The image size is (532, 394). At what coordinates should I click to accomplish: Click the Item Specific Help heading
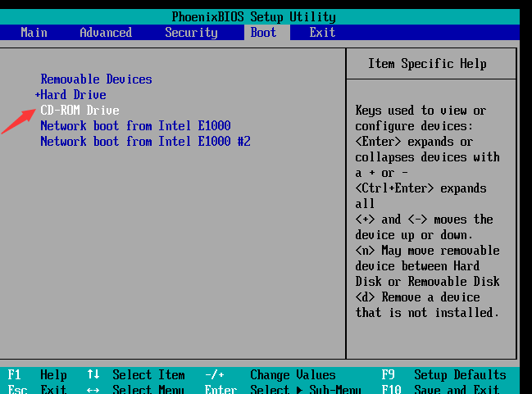pos(428,64)
